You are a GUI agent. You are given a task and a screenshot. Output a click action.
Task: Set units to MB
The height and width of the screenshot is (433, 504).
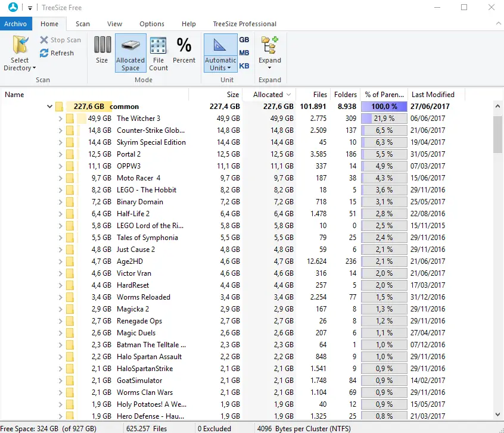(x=244, y=53)
